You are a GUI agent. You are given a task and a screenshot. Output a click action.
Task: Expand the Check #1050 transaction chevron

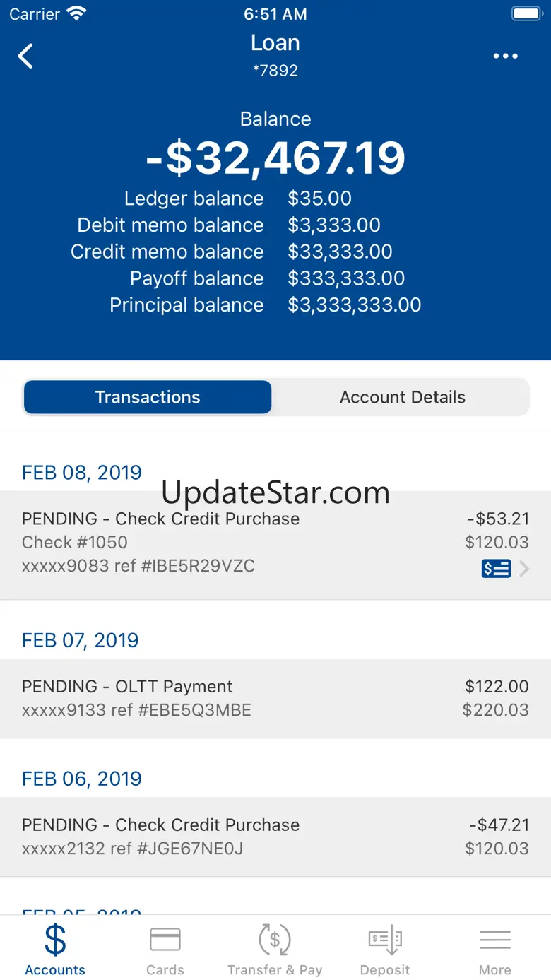[x=524, y=569]
